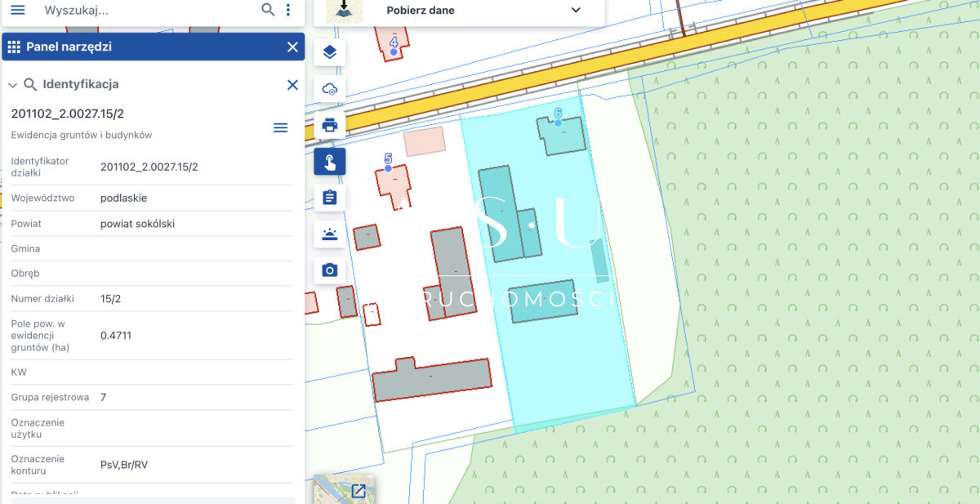Collapse the Identyfikacja section chevron
Image resolution: width=980 pixels, height=504 pixels.
12,85
